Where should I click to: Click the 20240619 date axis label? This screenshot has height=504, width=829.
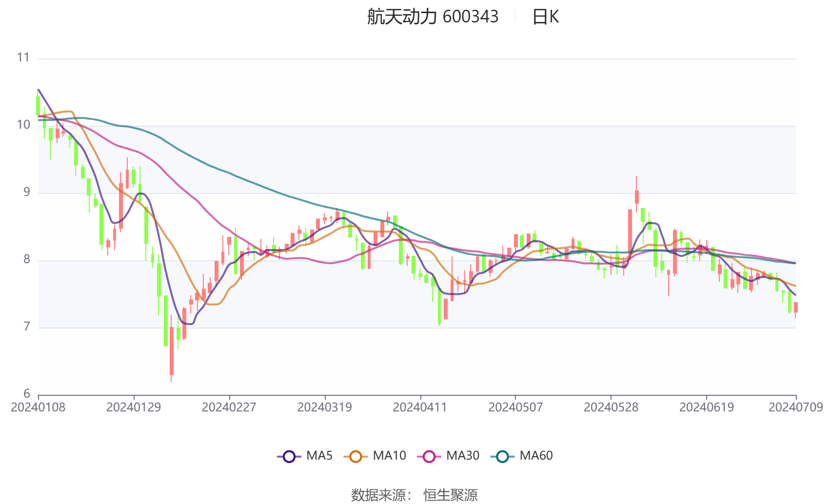click(x=707, y=407)
